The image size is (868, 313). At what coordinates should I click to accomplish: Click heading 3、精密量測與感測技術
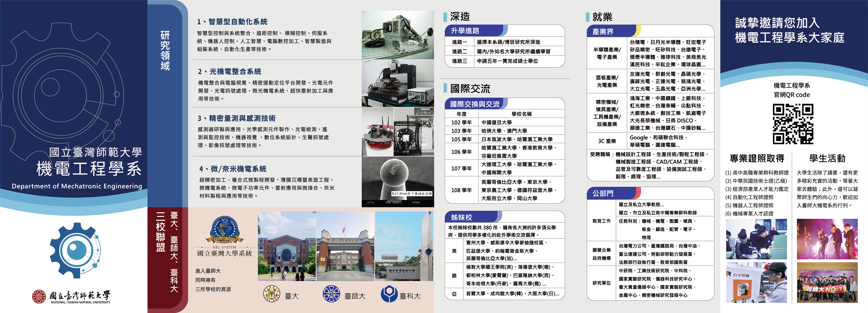[x=237, y=118]
